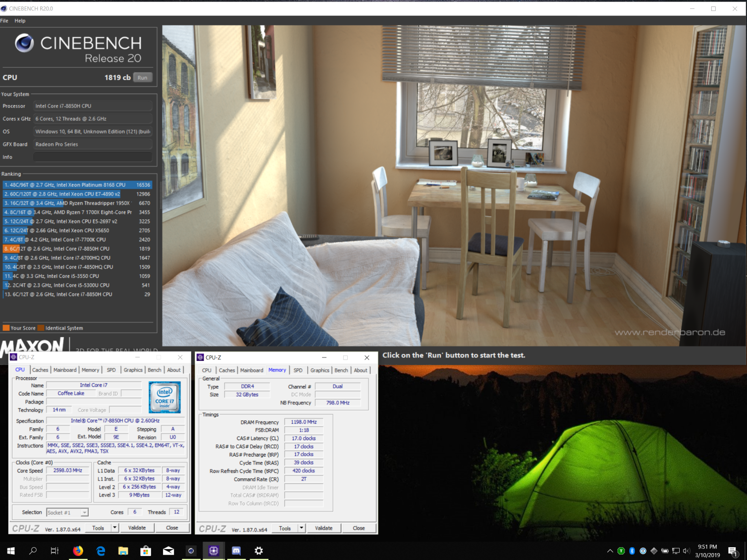Open SPD tab in right CPU-Z window

[x=298, y=370]
